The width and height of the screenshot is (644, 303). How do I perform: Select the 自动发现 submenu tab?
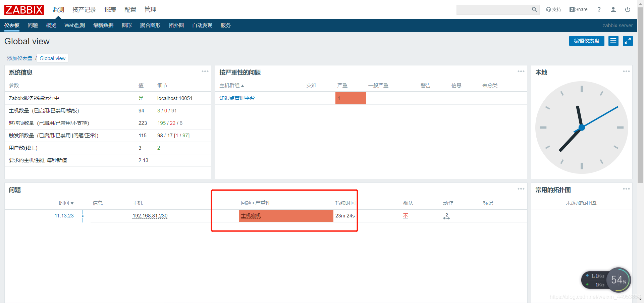click(202, 26)
